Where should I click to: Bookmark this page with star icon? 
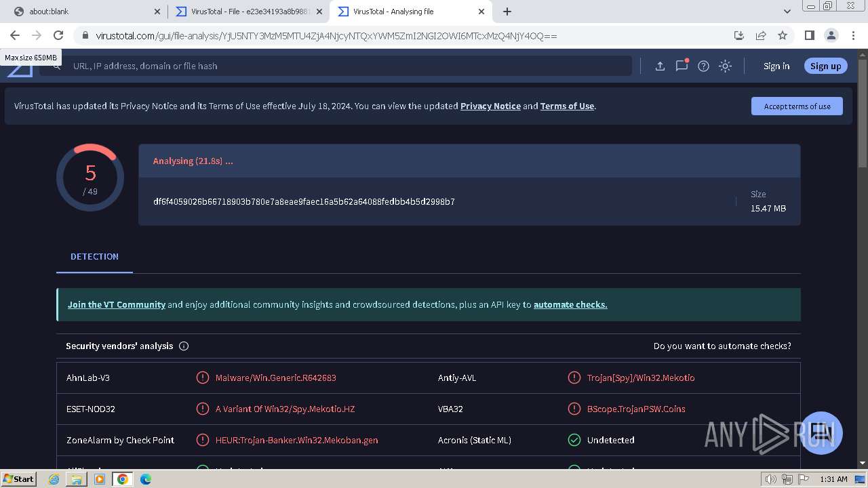click(x=783, y=35)
